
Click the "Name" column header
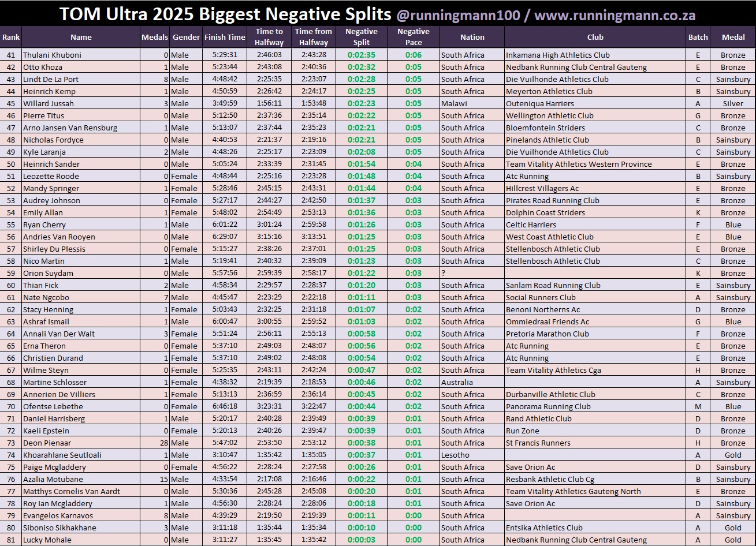pyautogui.click(x=81, y=37)
